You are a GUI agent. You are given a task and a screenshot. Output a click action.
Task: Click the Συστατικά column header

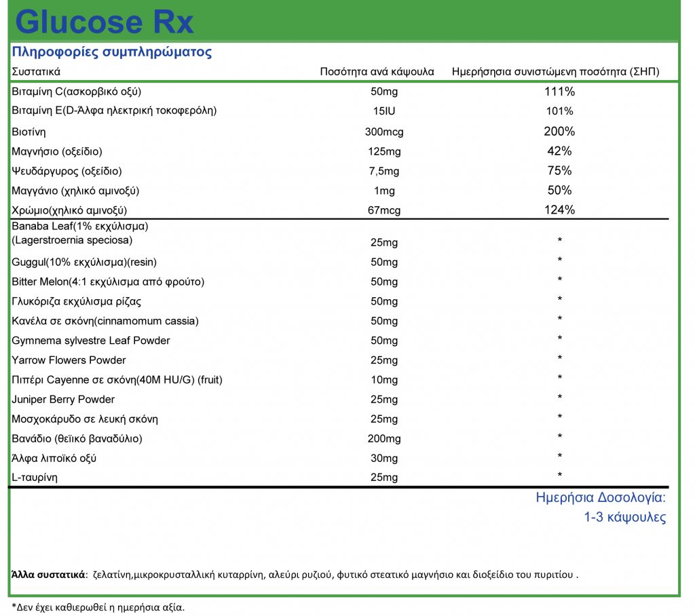[36, 72]
